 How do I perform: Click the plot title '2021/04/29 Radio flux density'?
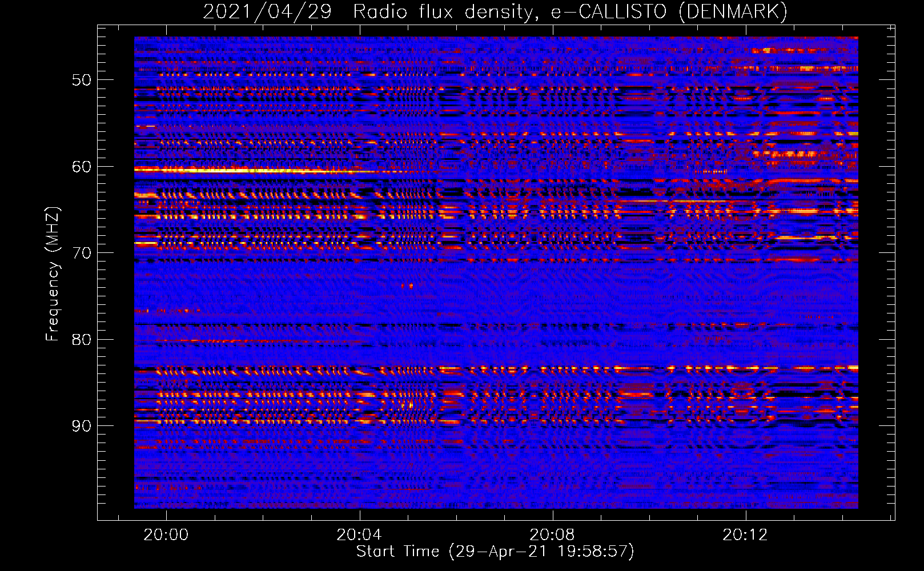click(x=495, y=11)
